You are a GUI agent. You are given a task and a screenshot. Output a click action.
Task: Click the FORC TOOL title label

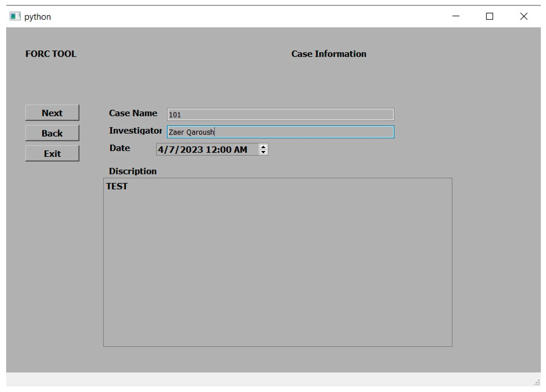tap(51, 54)
